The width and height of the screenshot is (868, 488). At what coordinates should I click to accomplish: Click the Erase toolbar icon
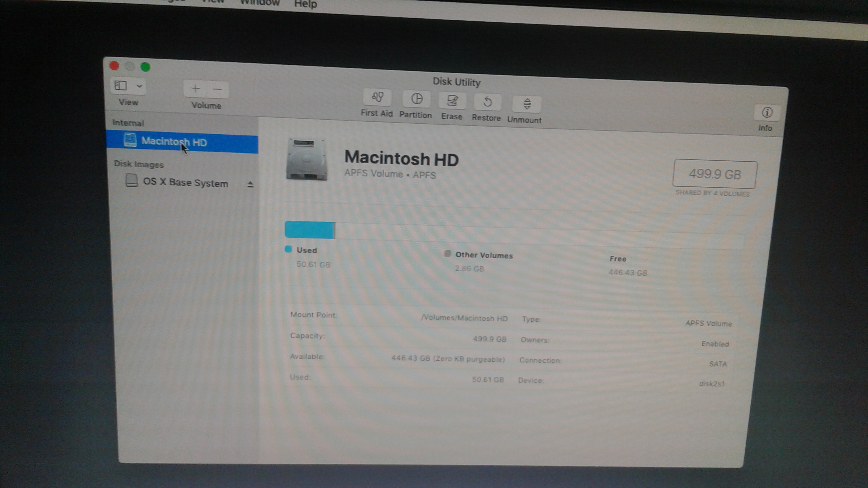tap(452, 101)
